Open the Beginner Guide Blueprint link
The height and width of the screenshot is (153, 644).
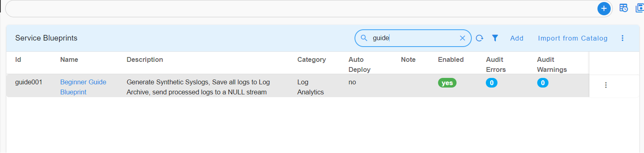(83, 87)
